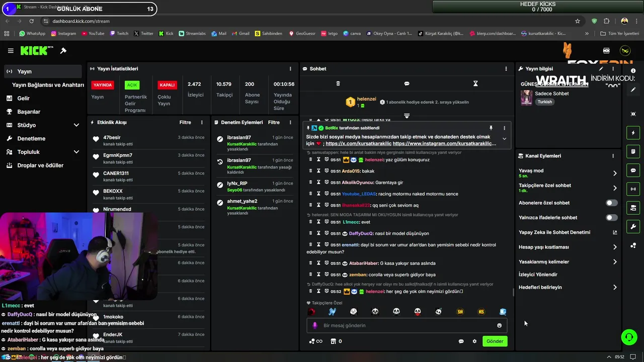Click the document note icon in right sidebar

pos(633,151)
